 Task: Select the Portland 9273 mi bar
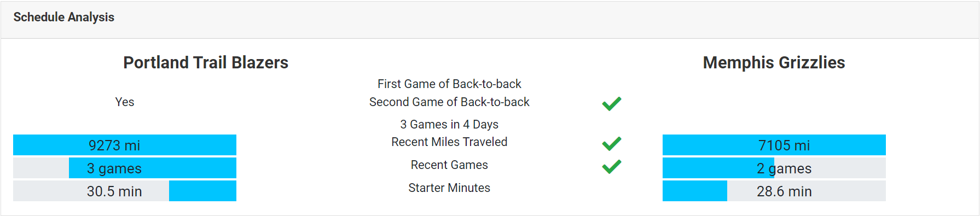pos(125,145)
